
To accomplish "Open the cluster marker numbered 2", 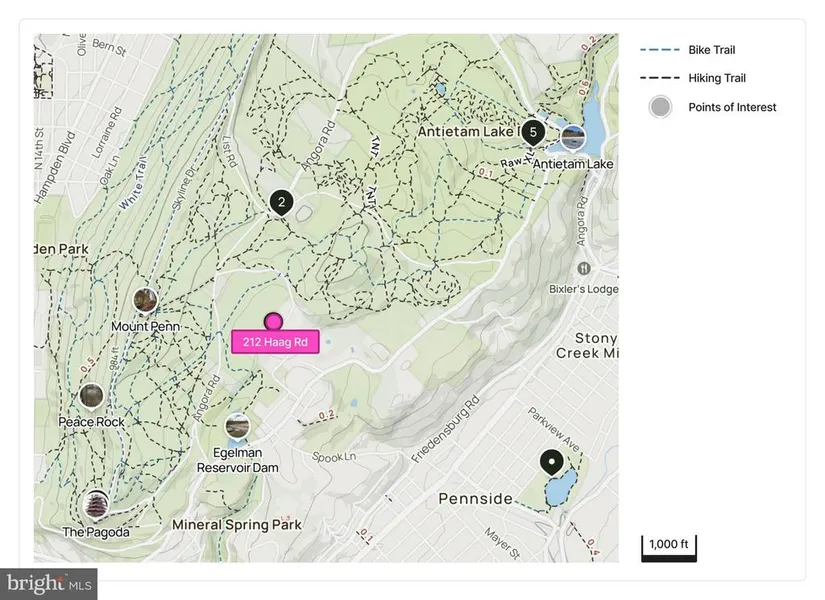I will [x=282, y=203].
